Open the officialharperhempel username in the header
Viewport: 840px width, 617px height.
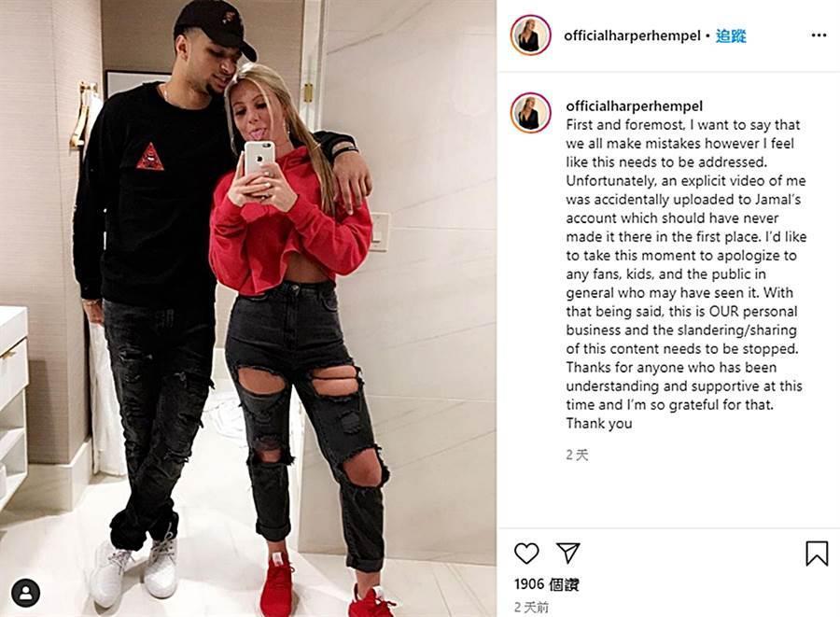tap(632, 35)
